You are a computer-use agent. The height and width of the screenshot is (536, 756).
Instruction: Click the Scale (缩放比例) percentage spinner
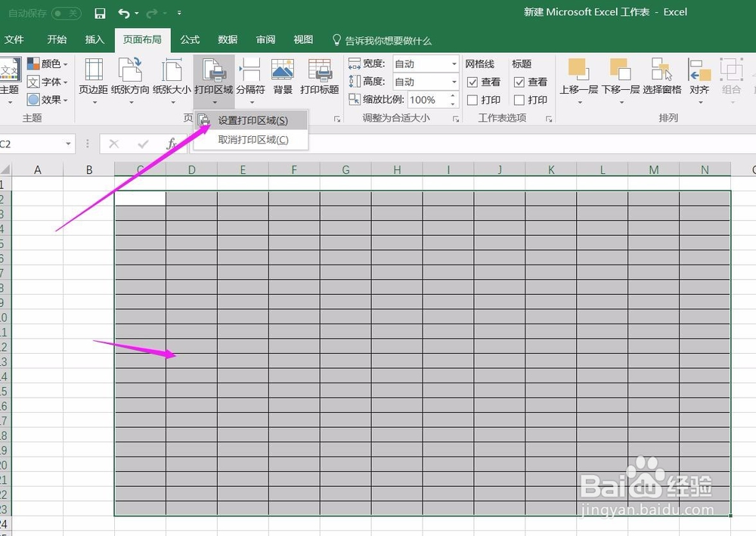coord(452,100)
